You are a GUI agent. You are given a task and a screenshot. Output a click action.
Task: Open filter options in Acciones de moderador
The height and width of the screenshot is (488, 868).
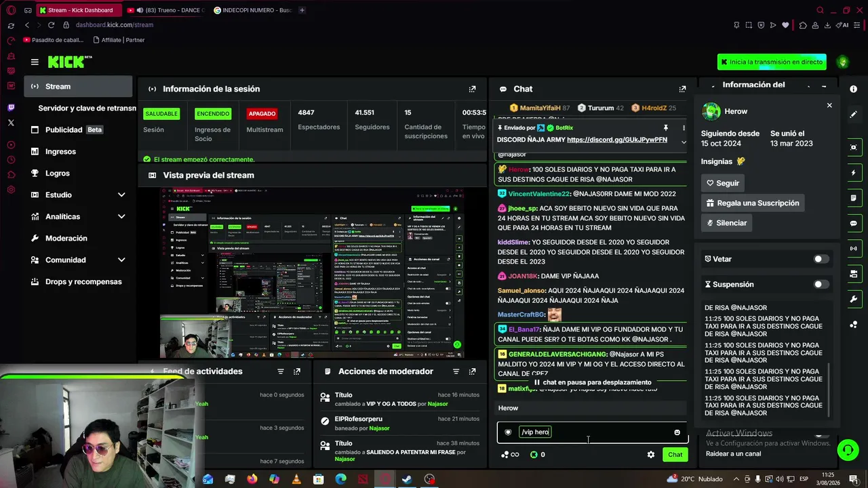(456, 371)
